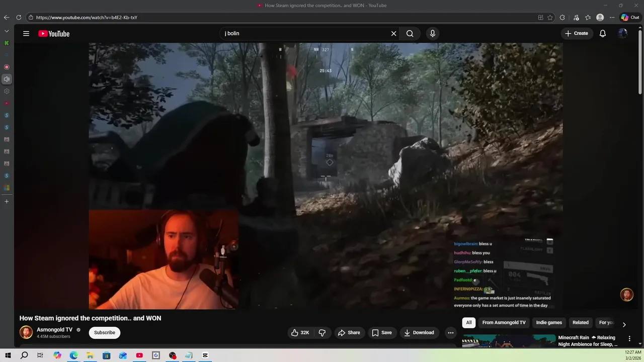644x362 pixels.
Task: Select the "All" filter chip
Action: (469, 323)
